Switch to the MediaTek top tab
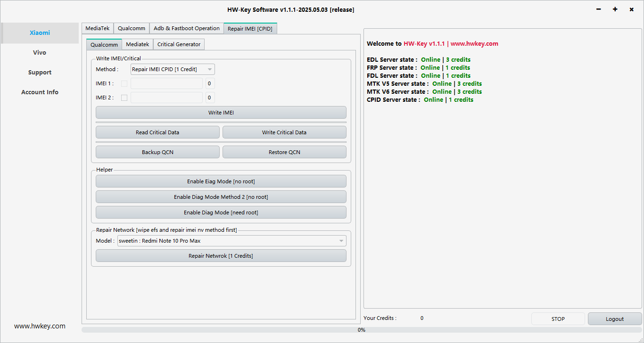The height and width of the screenshot is (343, 644). (98, 28)
